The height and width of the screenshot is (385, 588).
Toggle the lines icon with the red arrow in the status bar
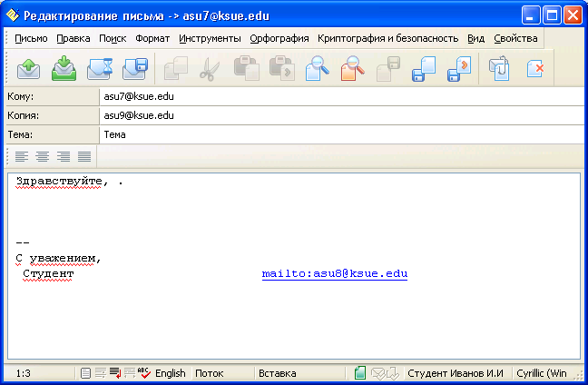coord(115,373)
